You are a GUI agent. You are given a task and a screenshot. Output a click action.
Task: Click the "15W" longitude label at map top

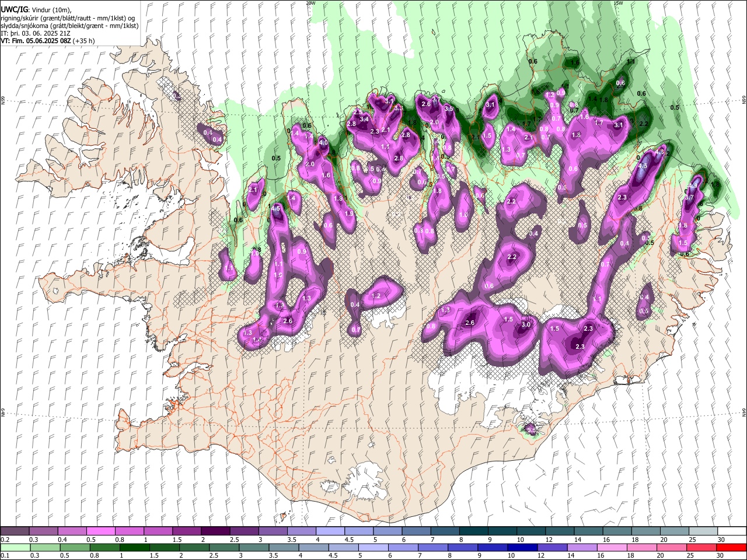(x=618, y=3)
